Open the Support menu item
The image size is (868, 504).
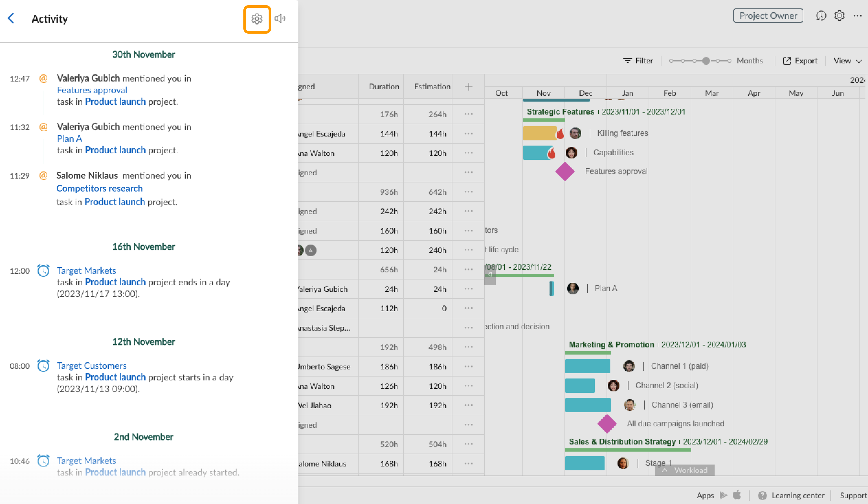(853, 495)
